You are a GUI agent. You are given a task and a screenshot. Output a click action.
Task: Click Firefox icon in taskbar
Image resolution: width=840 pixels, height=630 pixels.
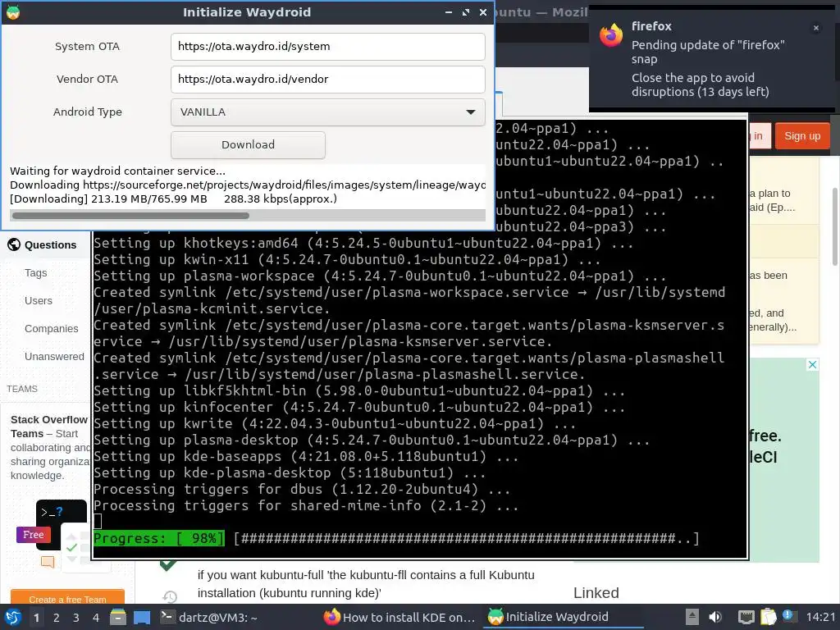point(331,617)
